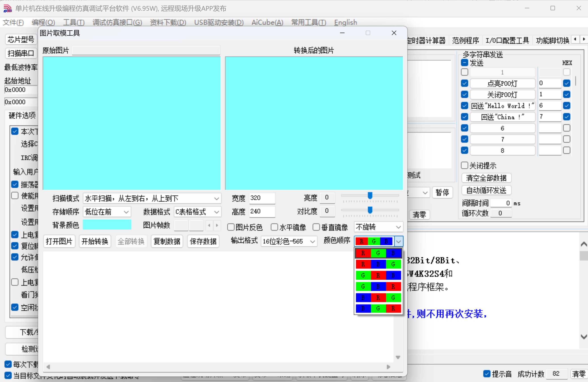Select the R-B-G color order option
The image size is (588, 382).
[x=378, y=264]
